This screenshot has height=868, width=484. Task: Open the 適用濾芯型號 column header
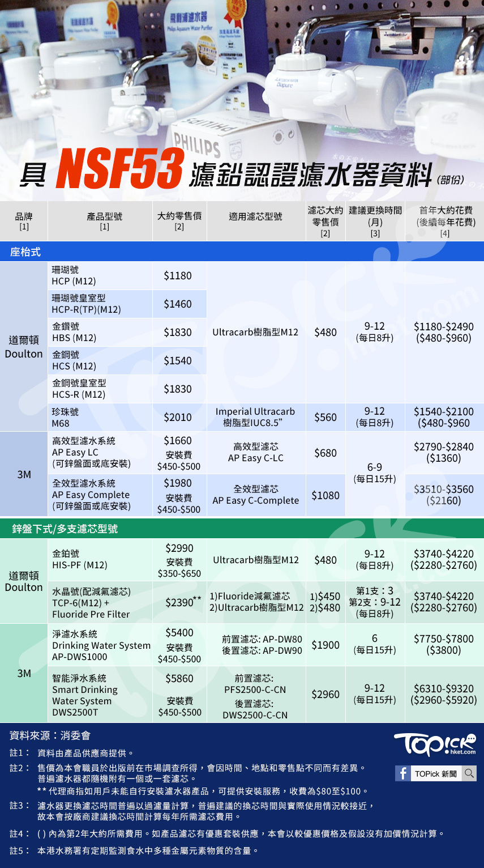[254, 215]
